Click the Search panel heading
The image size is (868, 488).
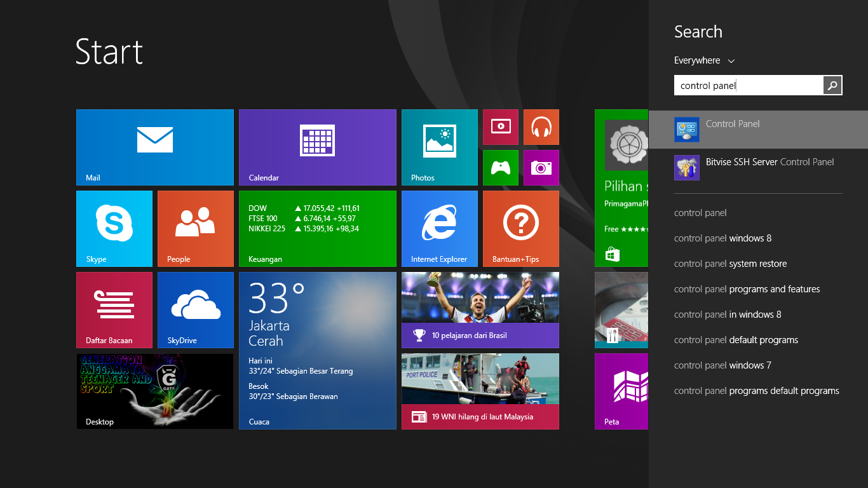[698, 32]
